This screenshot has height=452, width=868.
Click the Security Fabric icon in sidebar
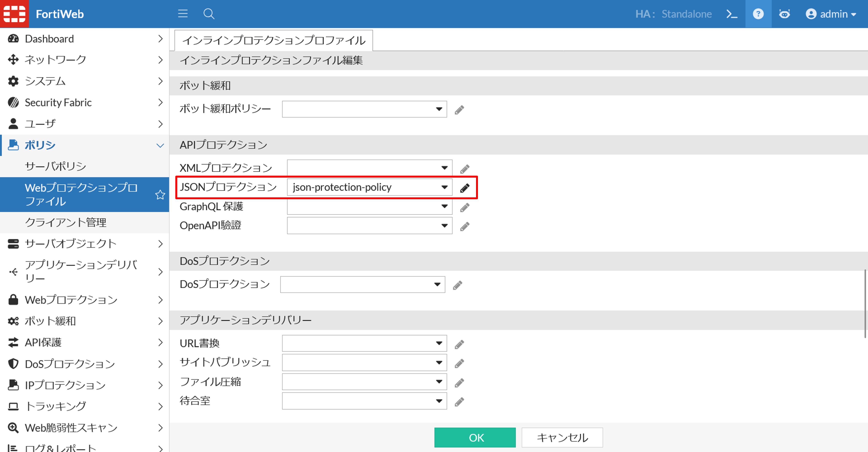(x=13, y=102)
